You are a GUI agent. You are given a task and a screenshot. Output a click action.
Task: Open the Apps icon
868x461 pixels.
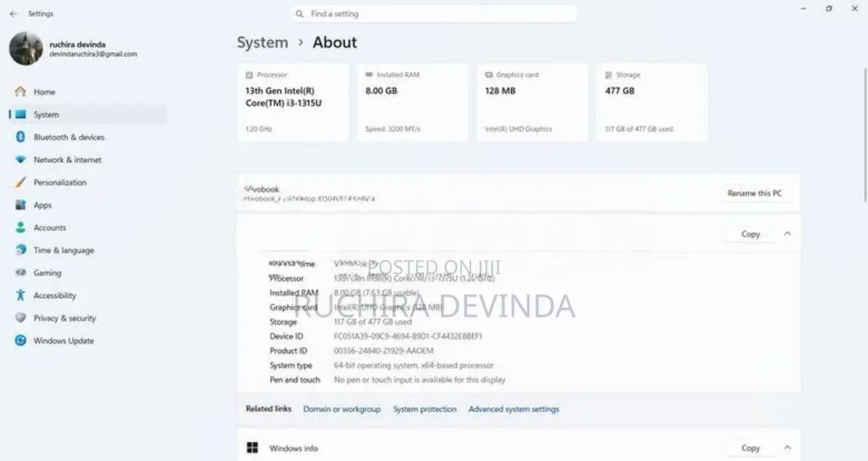pyautogui.click(x=21, y=205)
